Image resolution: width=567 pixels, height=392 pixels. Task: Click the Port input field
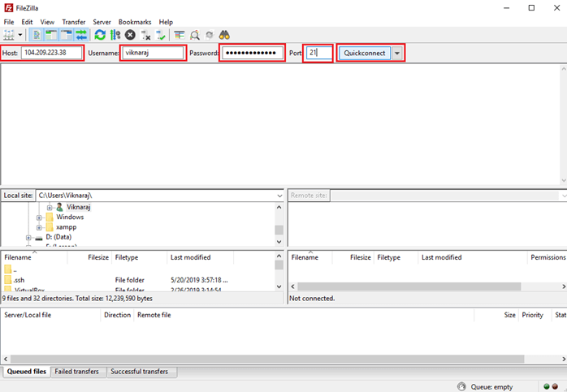(319, 53)
